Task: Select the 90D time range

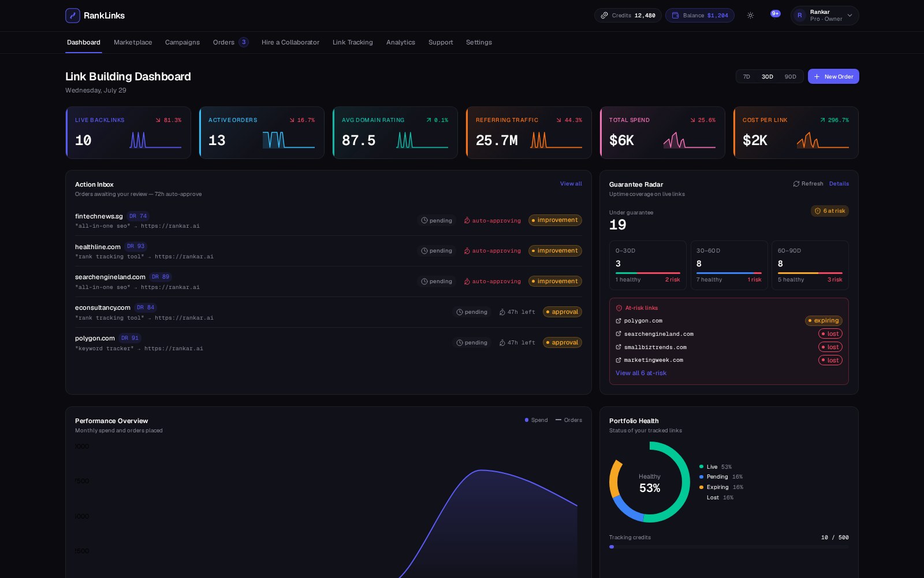Action: 791,77
